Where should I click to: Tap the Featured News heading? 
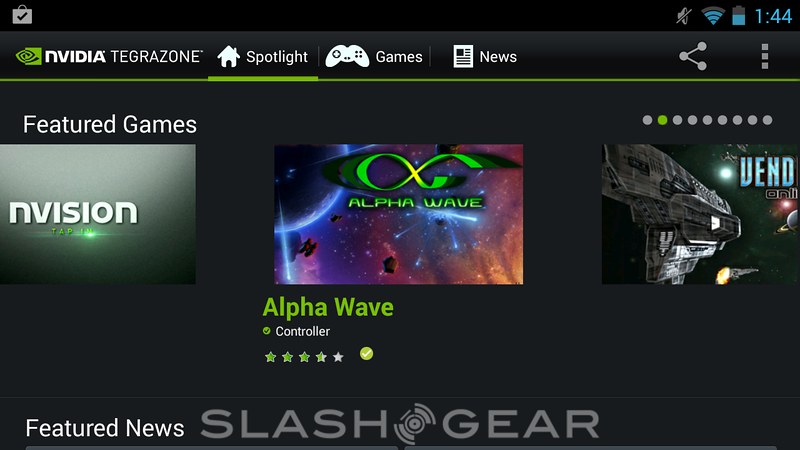pyautogui.click(x=105, y=428)
